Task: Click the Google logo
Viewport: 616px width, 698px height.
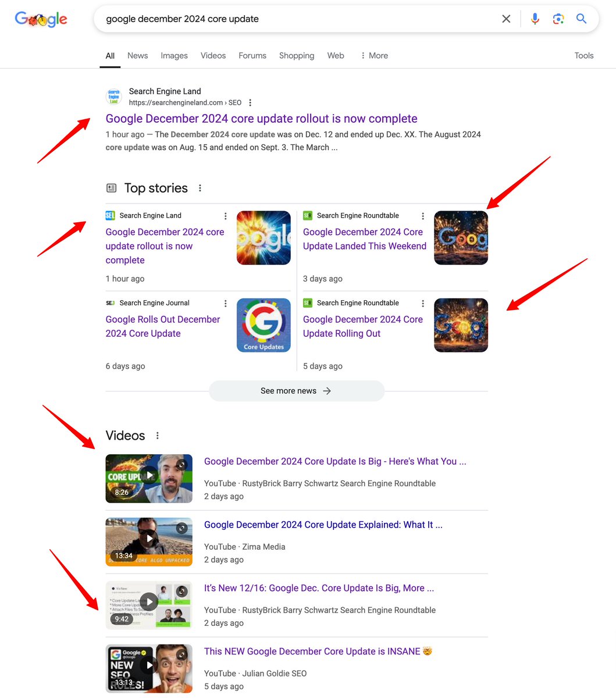Action: (x=41, y=19)
